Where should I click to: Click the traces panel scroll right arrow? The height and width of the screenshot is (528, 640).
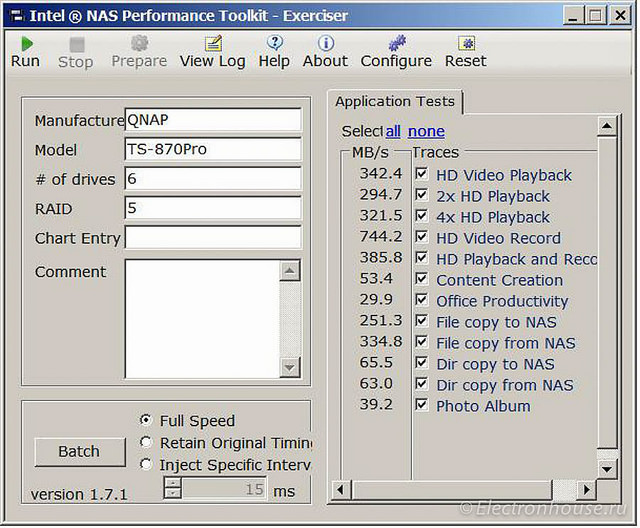[587, 489]
